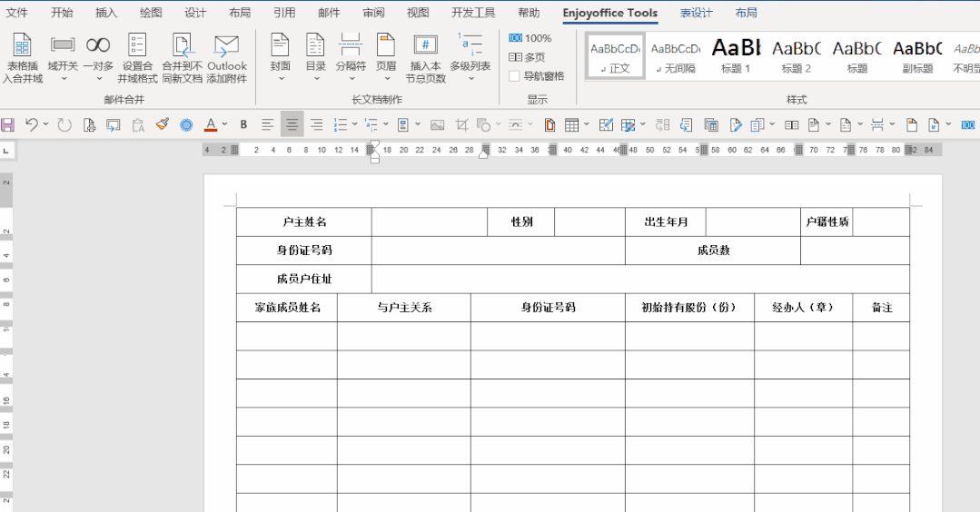Image resolution: width=980 pixels, height=512 pixels.
Task: Expand the font color dropdown arrow
Action: [225, 124]
